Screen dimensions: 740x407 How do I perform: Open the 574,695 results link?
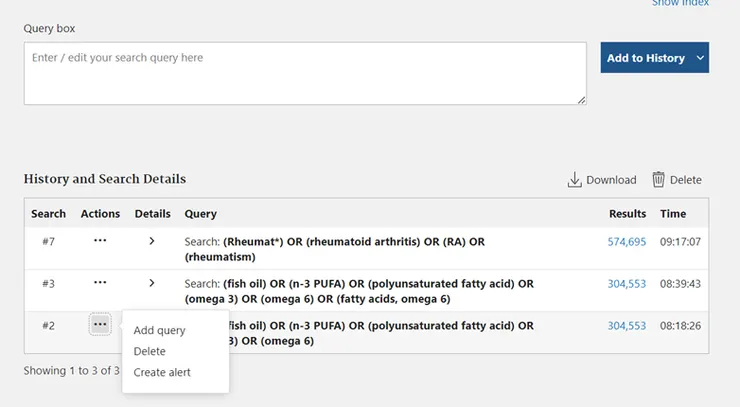click(x=626, y=242)
